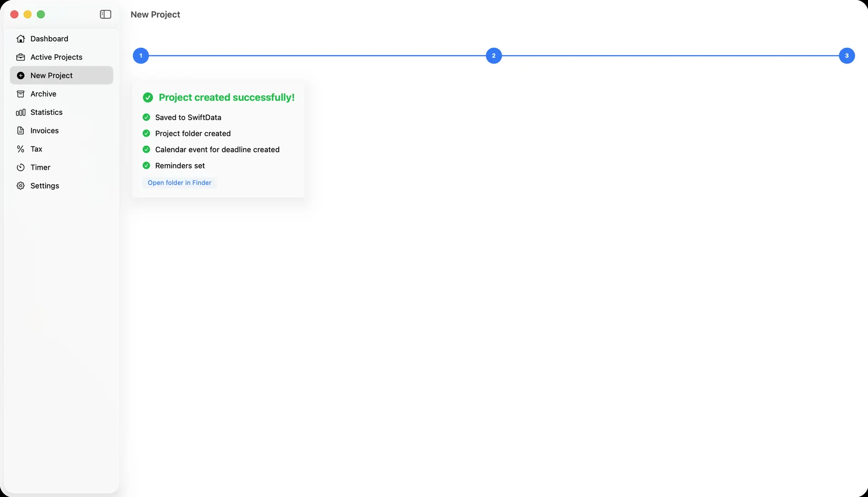Click the New Project window title
This screenshot has width=868, height=497.
tap(155, 15)
